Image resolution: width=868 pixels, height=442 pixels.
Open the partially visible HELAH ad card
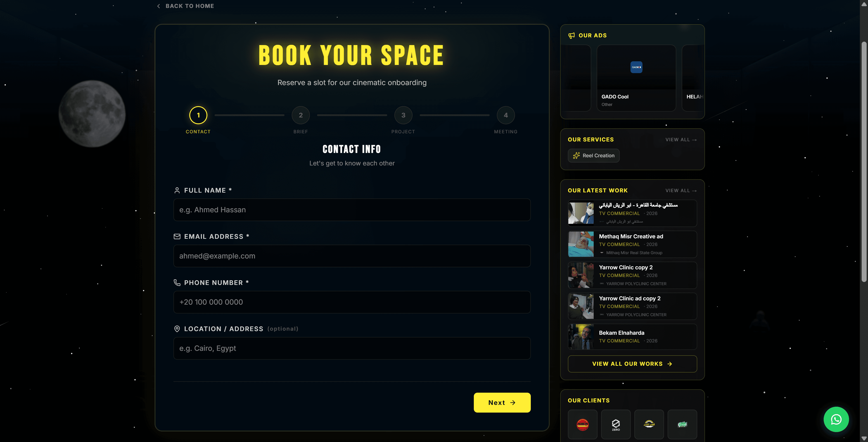click(x=693, y=78)
